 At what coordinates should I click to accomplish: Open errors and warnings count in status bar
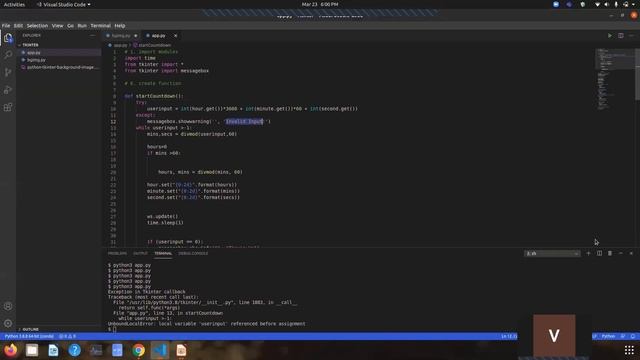coord(67,336)
